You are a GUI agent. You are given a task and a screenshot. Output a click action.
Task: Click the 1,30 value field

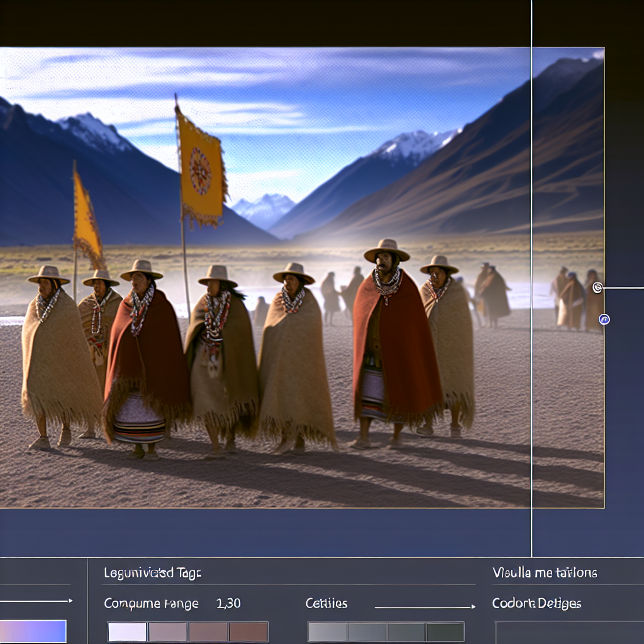tap(228, 604)
